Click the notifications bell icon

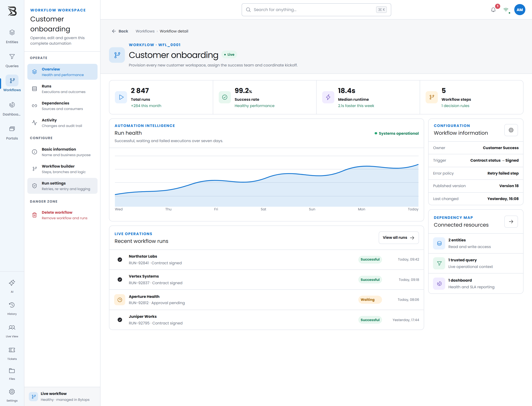click(493, 10)
